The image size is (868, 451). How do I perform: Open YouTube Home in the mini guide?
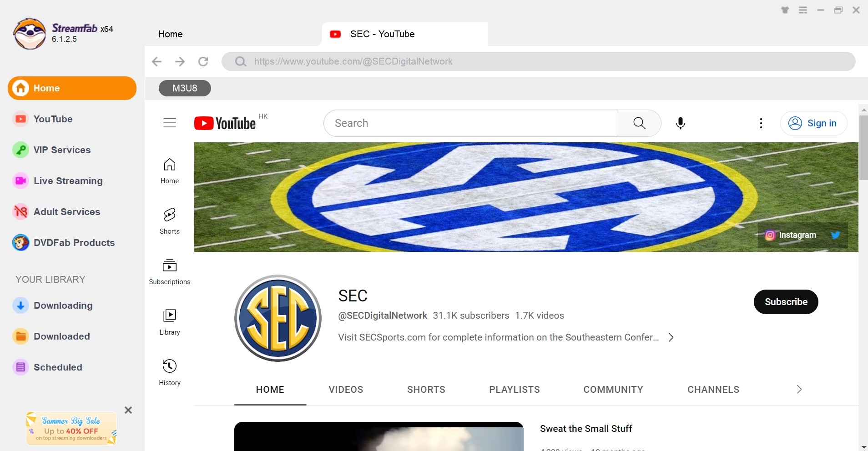tap(170, 171)
